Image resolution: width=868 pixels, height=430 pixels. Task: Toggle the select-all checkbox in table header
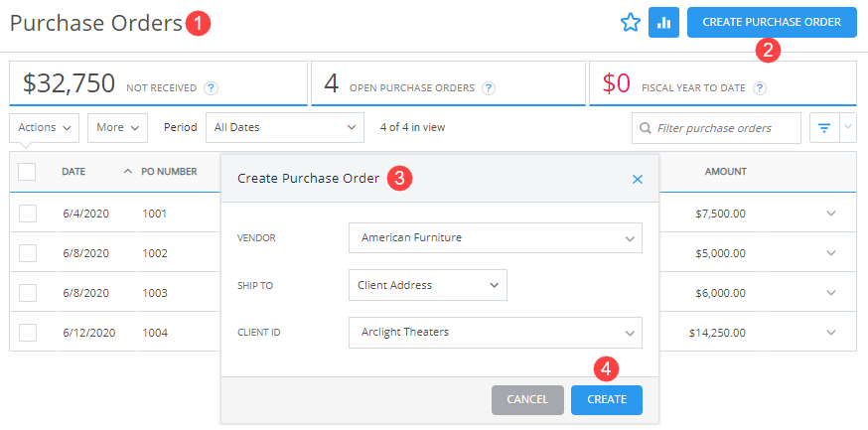(x=27, y=172)
